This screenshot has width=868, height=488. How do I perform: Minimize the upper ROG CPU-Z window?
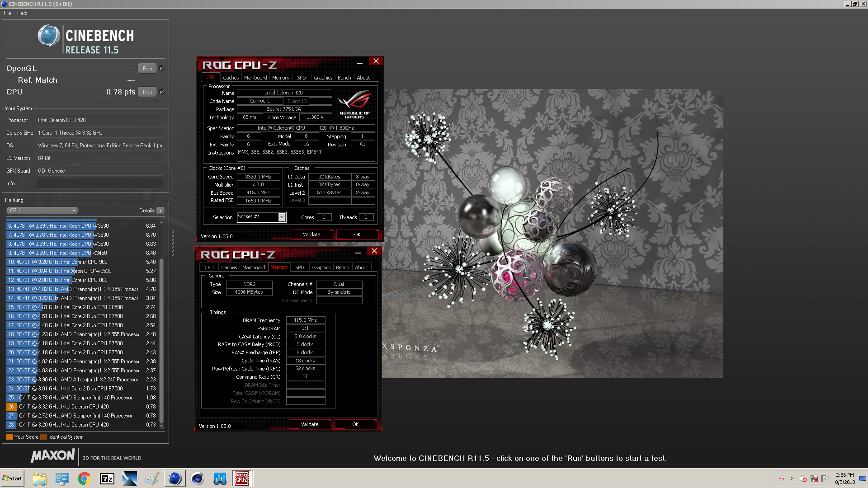pos(360,62)
